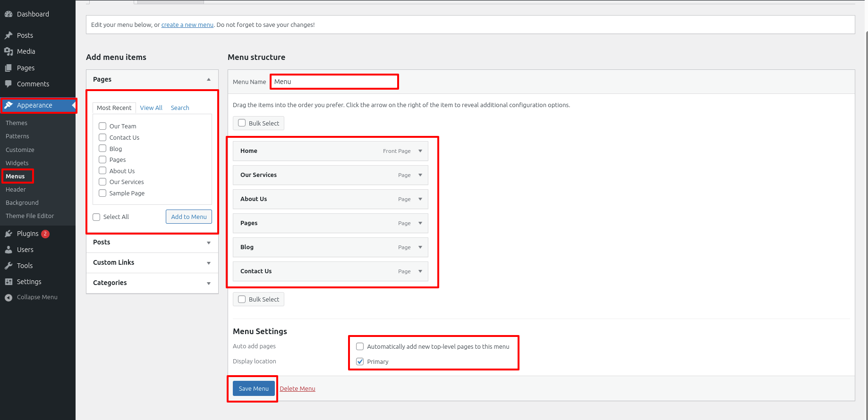The width and height of the screenshot is (868, 420).
Task: Click the Collapse Menu arrow icon
Action: (9, 297)
